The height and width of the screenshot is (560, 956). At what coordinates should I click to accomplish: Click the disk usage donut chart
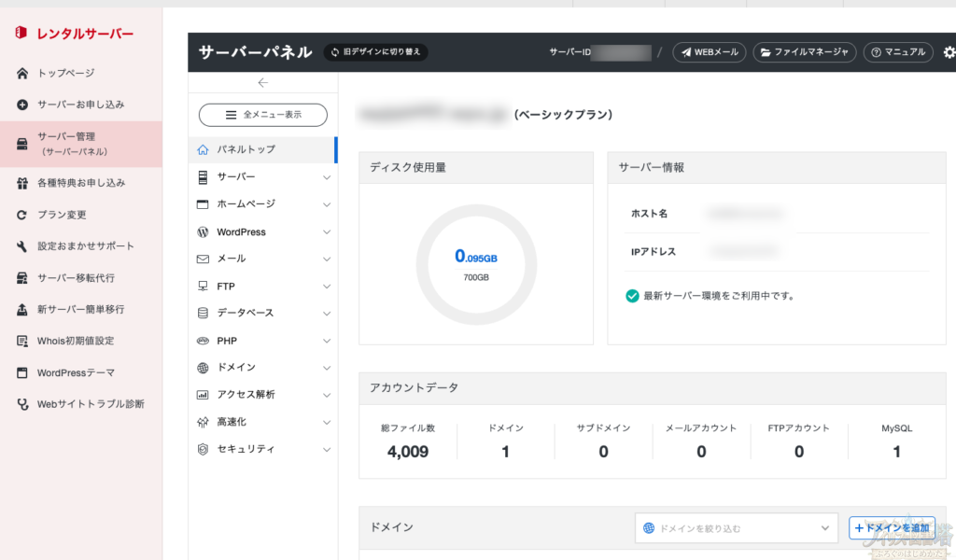pos(476,264)
